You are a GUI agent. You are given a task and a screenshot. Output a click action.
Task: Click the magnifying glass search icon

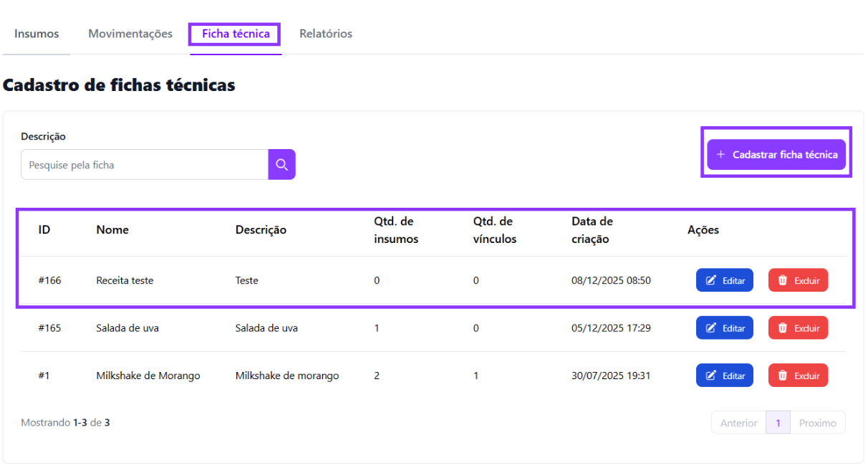pyautogui.click(x=281, y=165)
